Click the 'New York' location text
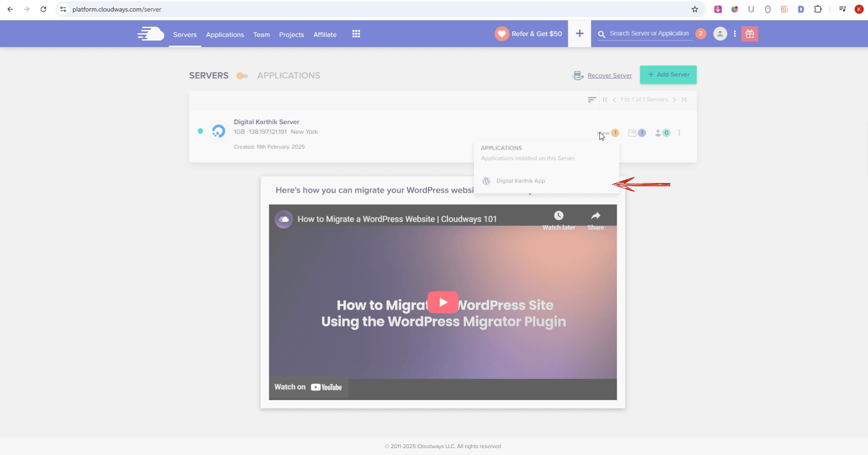The image size is (868, 455). pyautogui.click(x=304, y=132)
